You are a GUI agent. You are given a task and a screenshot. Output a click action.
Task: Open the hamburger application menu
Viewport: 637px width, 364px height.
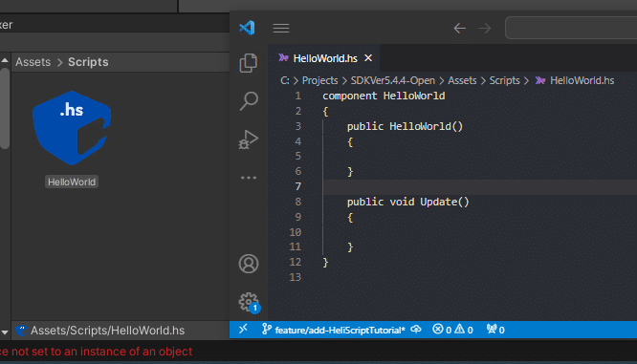coord(281,28)
